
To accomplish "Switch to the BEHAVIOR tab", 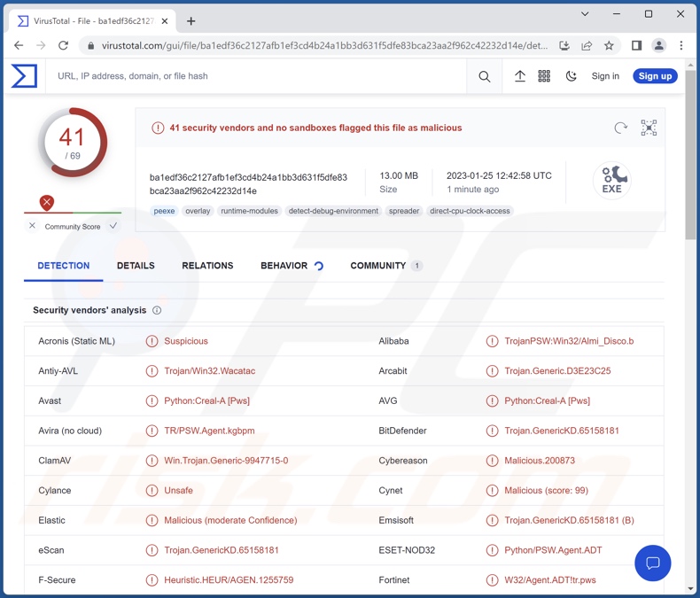I will point(292,266).
